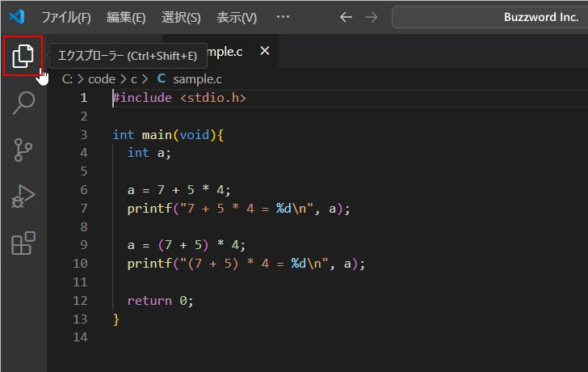This screenshot has height=372, width=588.
Task: Show more menus via the ellipsis
Action: pos(283,17)
